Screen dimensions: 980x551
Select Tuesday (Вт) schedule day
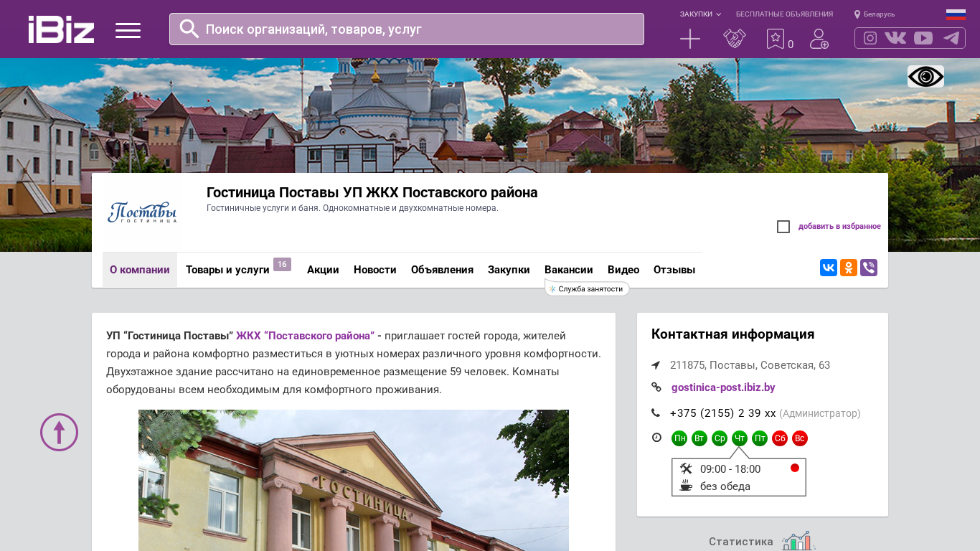pyautogui.click(x=699, y=438)
